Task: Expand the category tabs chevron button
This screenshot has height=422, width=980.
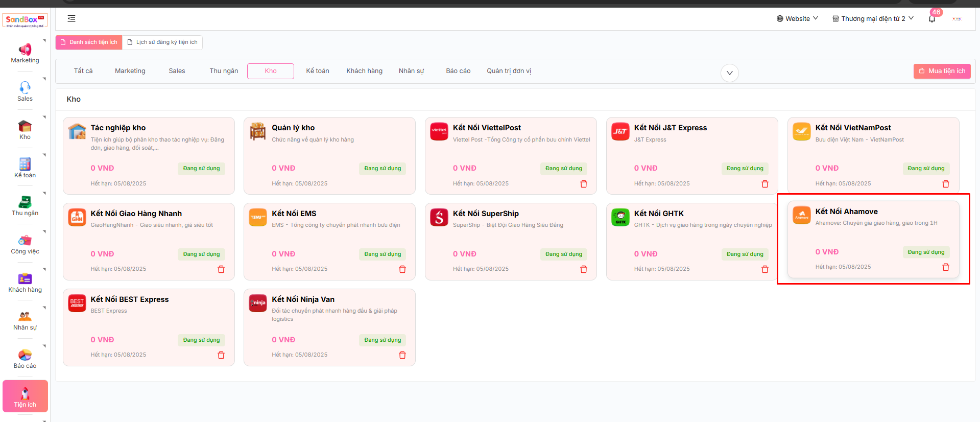Action: coord(729,73)
